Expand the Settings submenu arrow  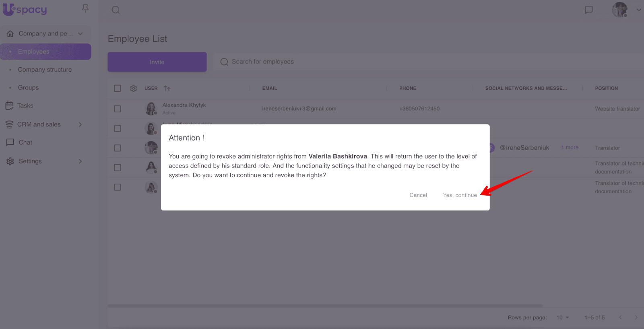click(x=80, y=161)
